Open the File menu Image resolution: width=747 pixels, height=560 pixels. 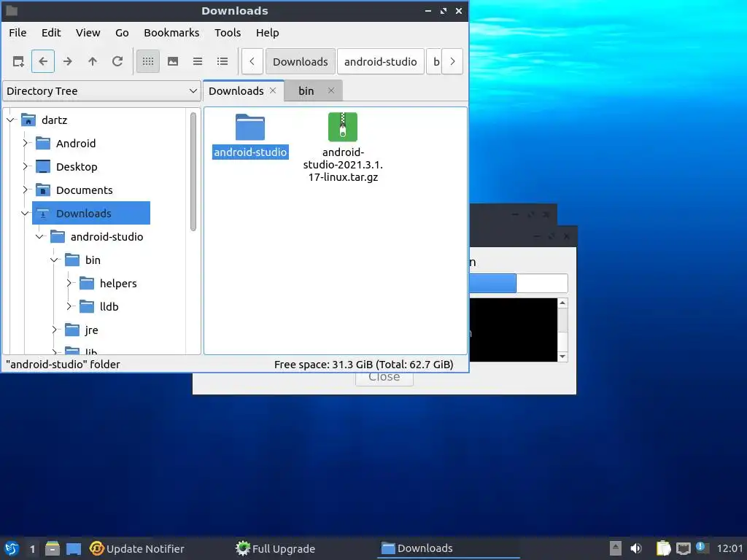tap(18, 33)
